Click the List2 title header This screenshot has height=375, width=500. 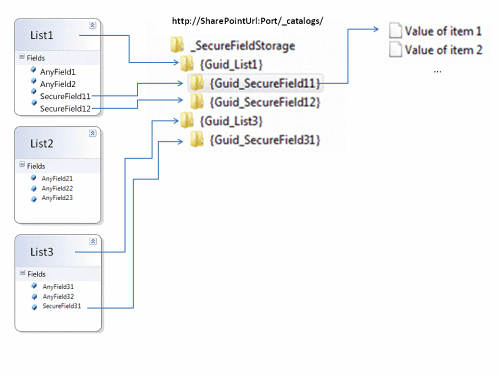pos(42,144)
